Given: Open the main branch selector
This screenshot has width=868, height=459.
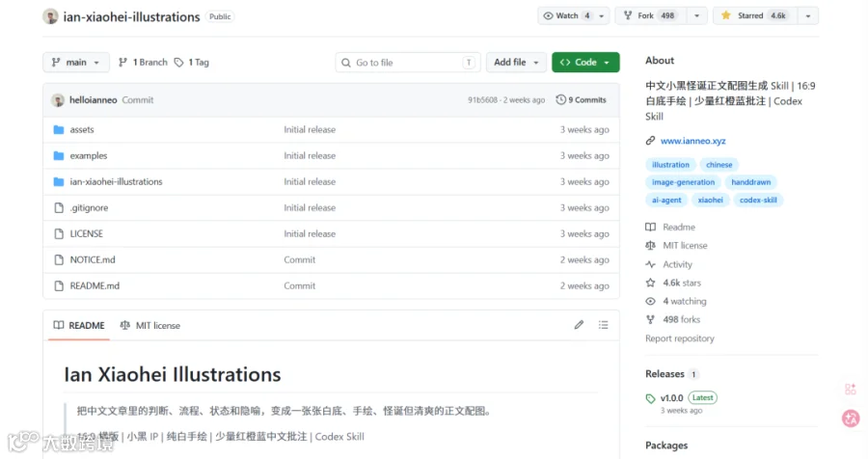Looking at the screenshot, I should (76, 62).
